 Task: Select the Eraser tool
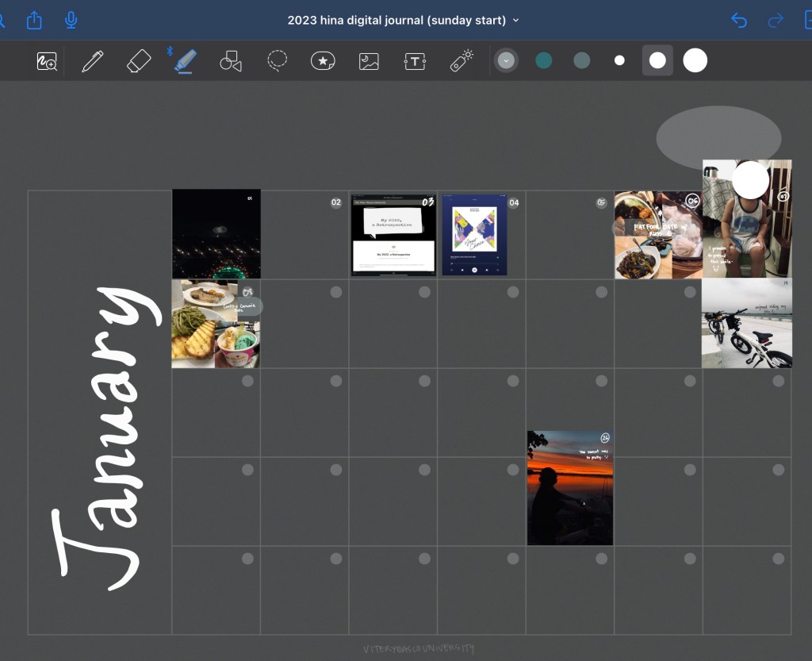pos(139,61)
